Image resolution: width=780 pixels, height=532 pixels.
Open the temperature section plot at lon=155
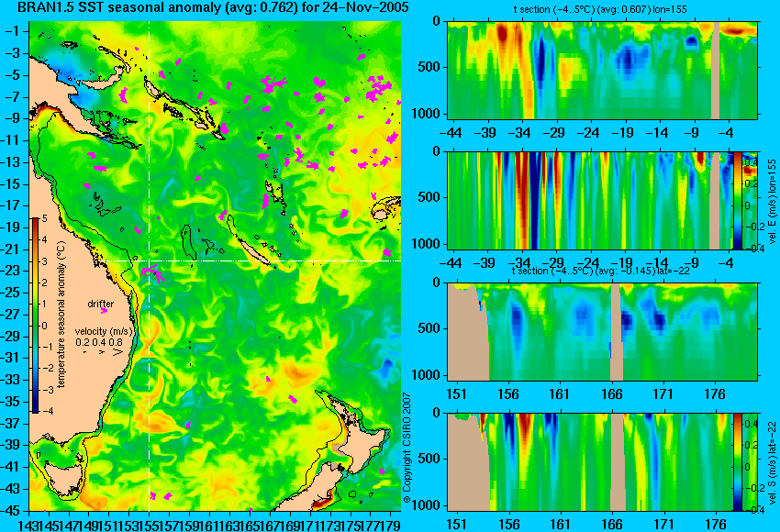tap(602, 70)
